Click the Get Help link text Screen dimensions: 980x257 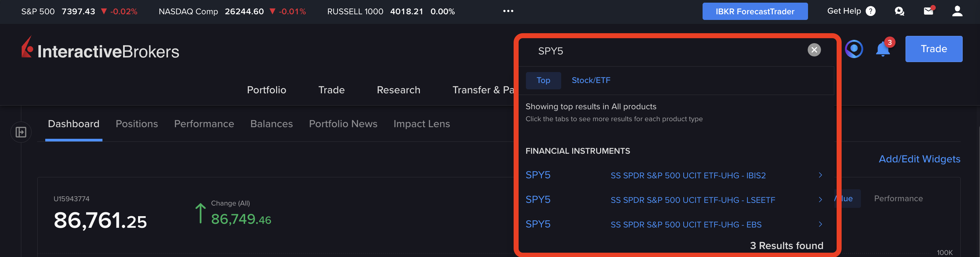pyautogui.click(x=844, y=11)
